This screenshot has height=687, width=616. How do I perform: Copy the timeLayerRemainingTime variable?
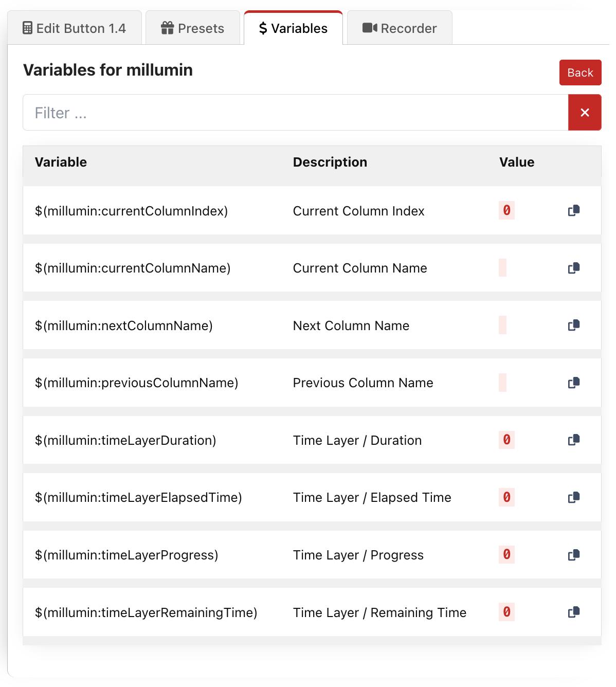click(x=574, y=612)
